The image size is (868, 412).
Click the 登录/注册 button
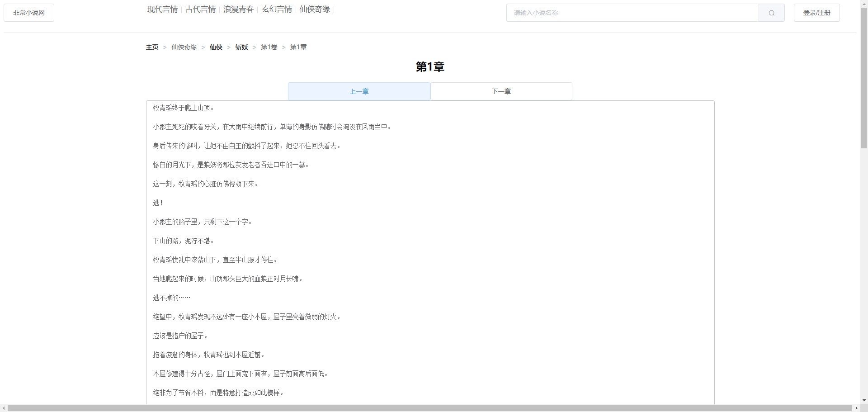(x=816, y=13)
